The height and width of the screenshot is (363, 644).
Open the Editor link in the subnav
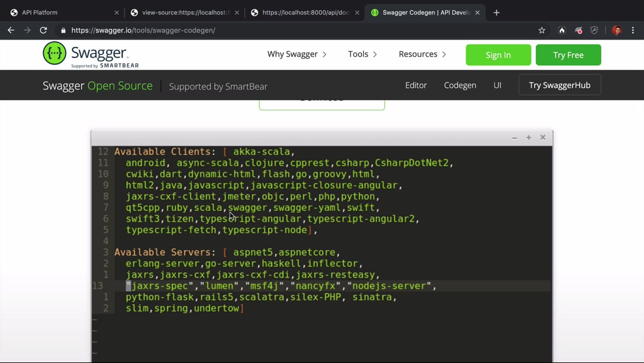click(x=416, y=85)
